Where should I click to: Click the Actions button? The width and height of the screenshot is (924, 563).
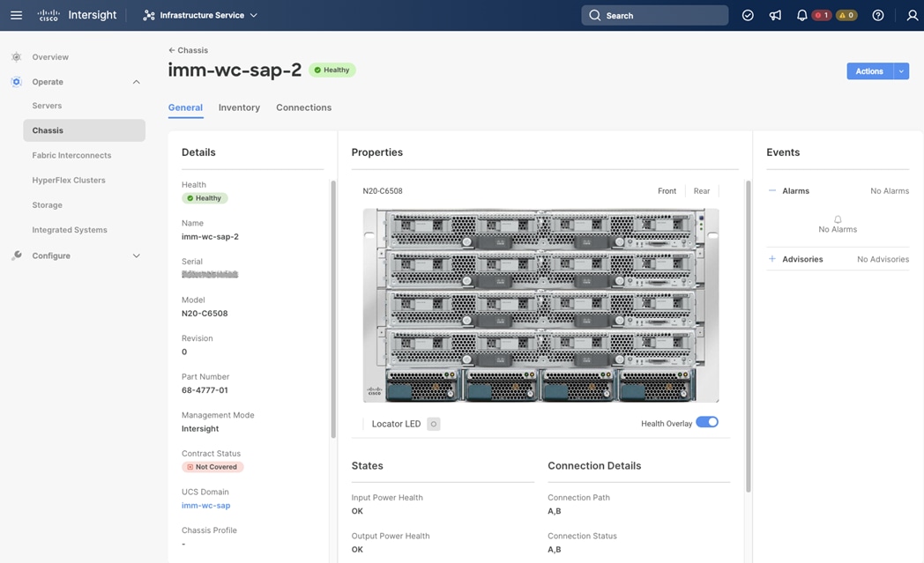click(x=870, y=71)
